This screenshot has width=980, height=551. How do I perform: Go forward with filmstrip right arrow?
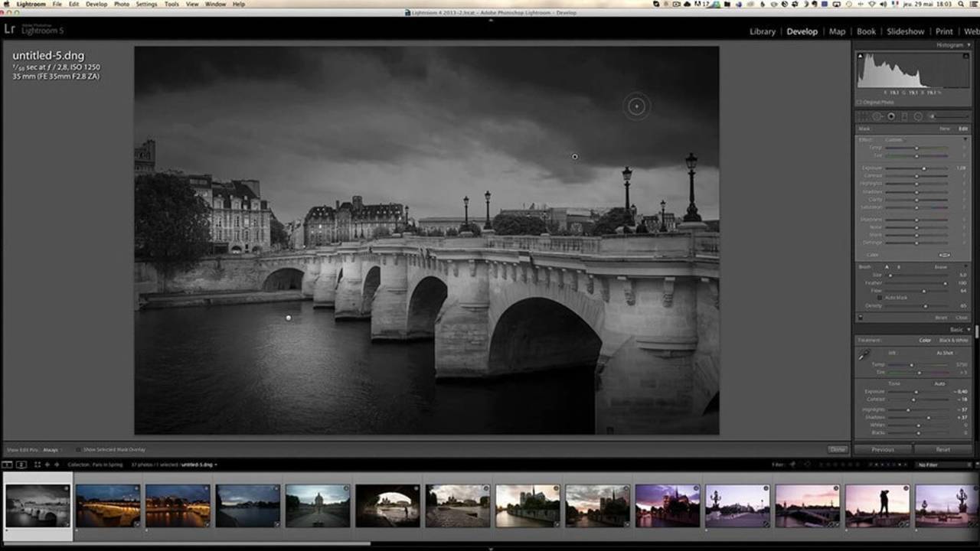click(x=57, y=465)
